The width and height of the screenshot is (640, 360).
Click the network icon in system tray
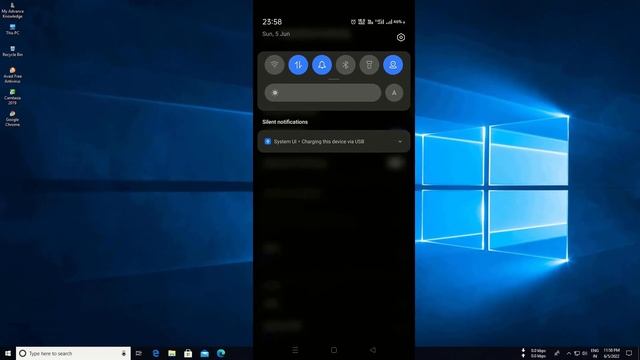[x=577, y=353]
